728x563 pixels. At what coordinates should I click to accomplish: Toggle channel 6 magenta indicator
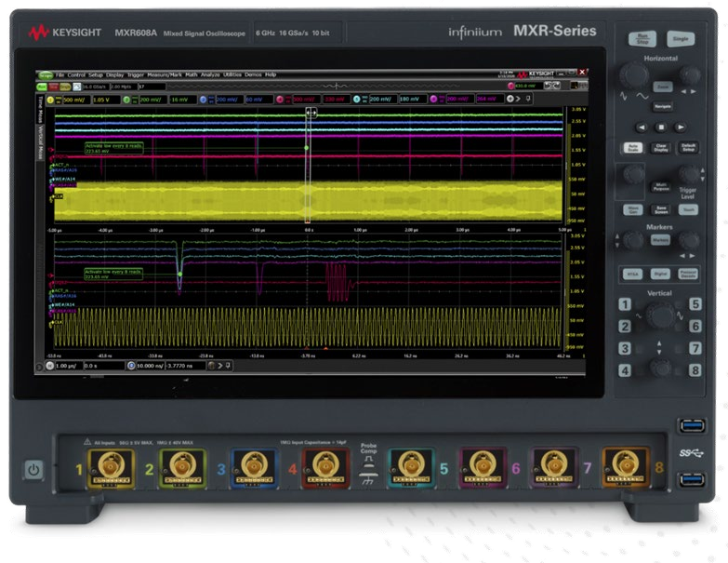433,100
